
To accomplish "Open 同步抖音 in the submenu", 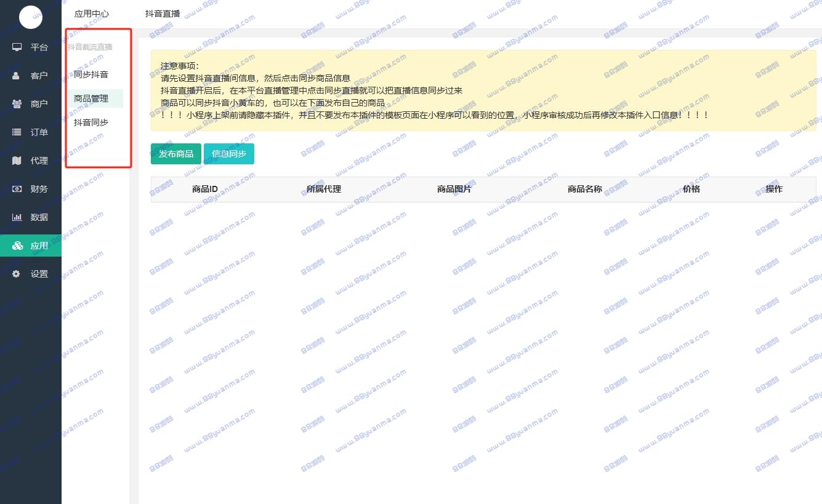I will pos(91,74).
